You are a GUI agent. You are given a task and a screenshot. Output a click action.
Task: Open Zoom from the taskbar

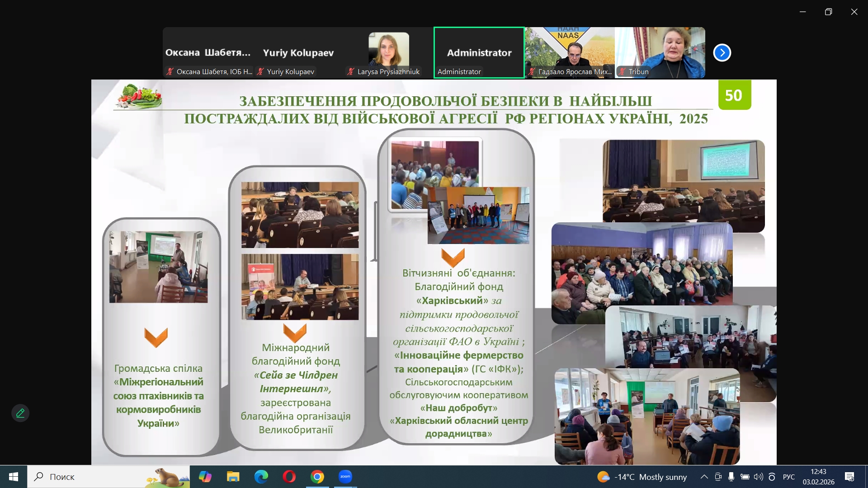point(345,477)
